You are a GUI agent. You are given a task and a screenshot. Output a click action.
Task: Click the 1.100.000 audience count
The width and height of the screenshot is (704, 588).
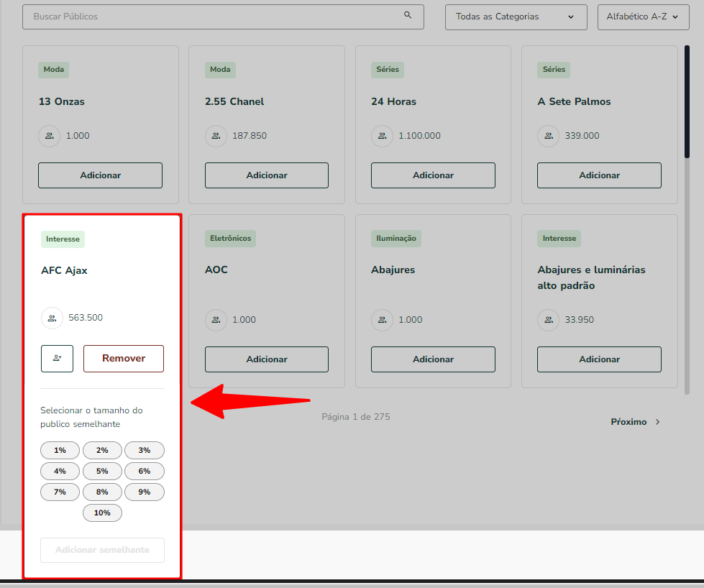click(x=419, y=136)
